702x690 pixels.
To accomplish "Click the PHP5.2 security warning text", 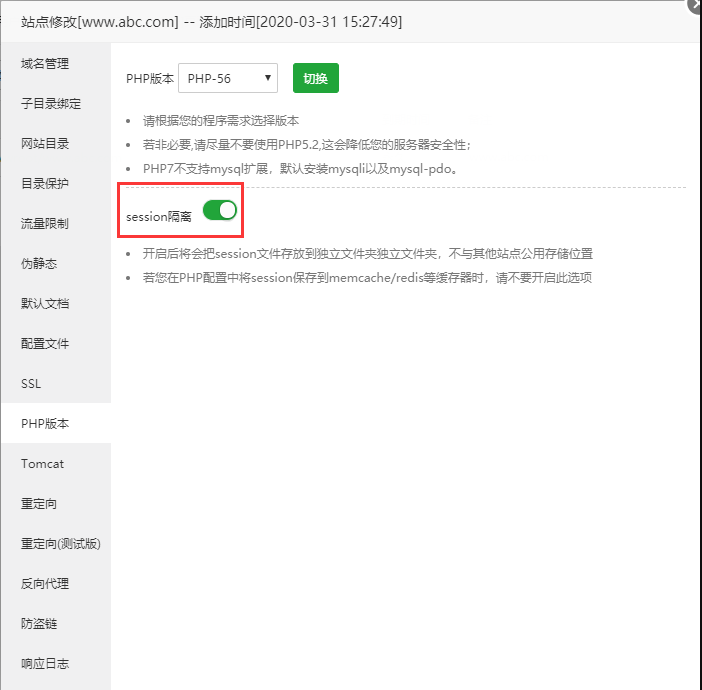I will (x=307, y=145).
